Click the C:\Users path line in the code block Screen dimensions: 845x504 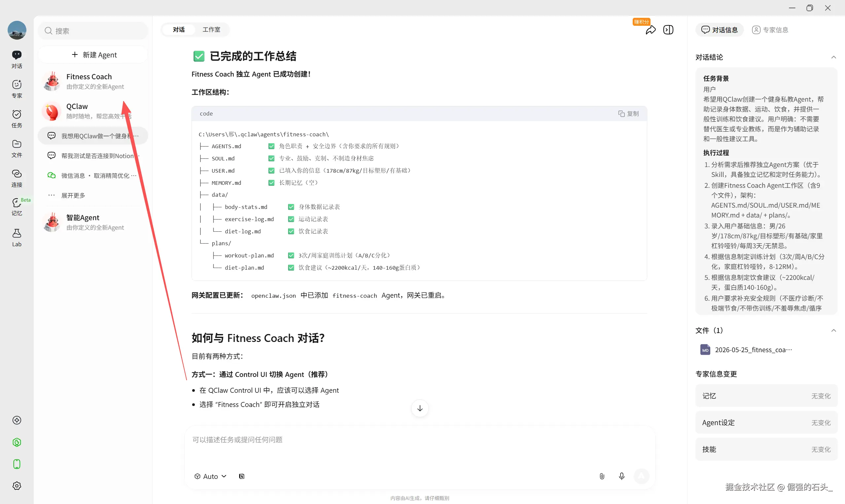(x=264, y=134)
